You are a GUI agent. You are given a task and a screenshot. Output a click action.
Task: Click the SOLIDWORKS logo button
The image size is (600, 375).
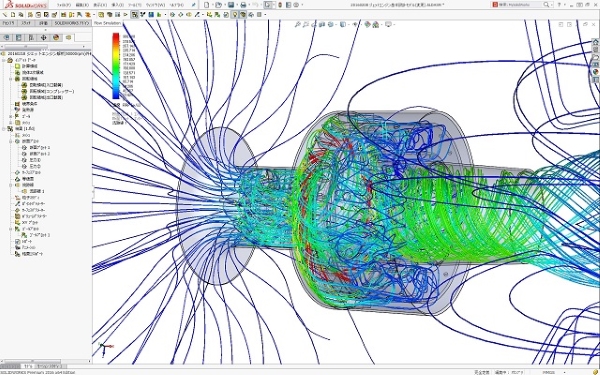[26, 5]
